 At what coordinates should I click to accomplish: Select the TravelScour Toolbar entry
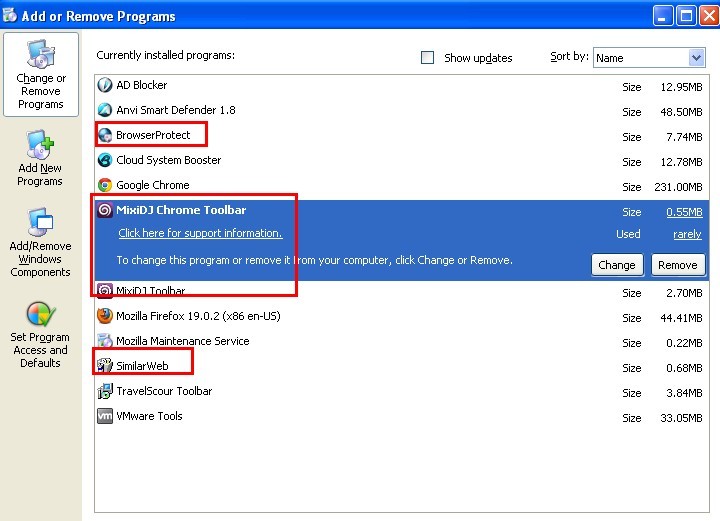(164, 391)
